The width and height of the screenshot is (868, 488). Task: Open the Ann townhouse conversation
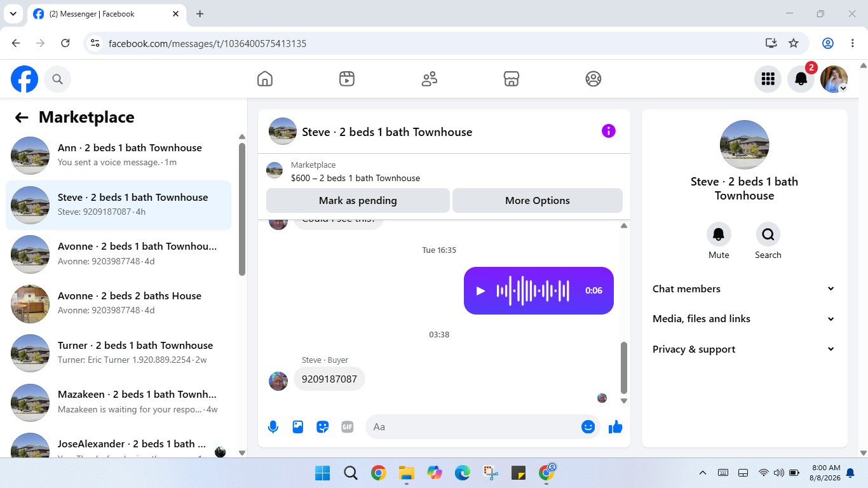pyautogui.click(x=119, y=155)
